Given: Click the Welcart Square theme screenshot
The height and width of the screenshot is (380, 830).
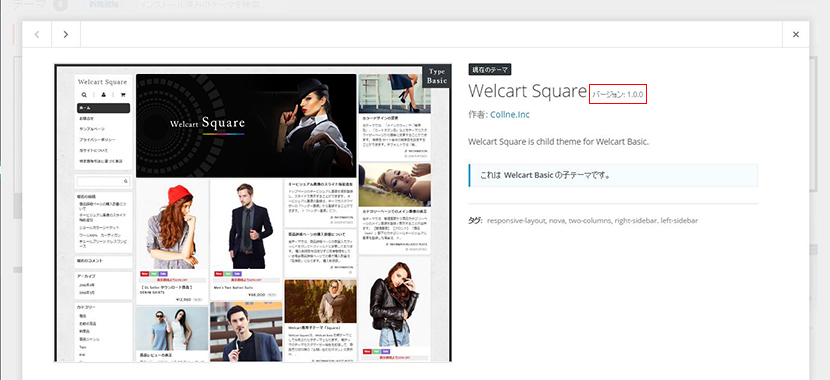Looking at the screenshot, I should 253,213.
